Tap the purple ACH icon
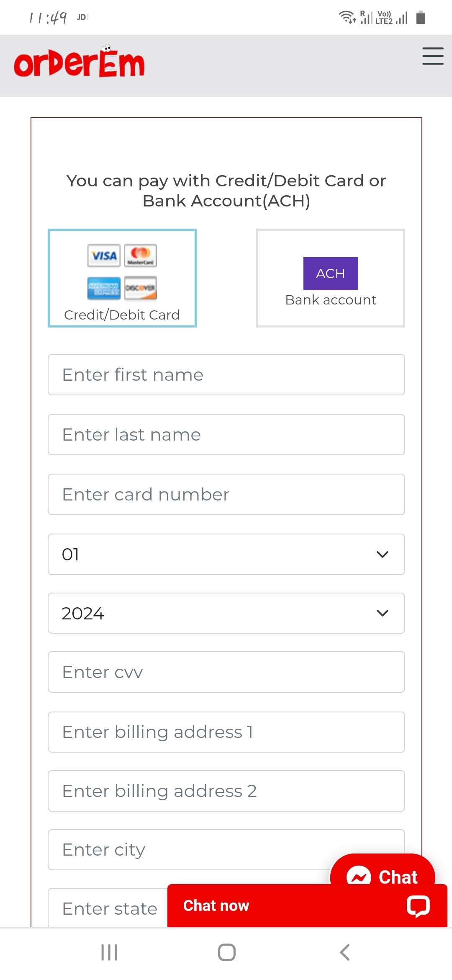 (331, 273)
